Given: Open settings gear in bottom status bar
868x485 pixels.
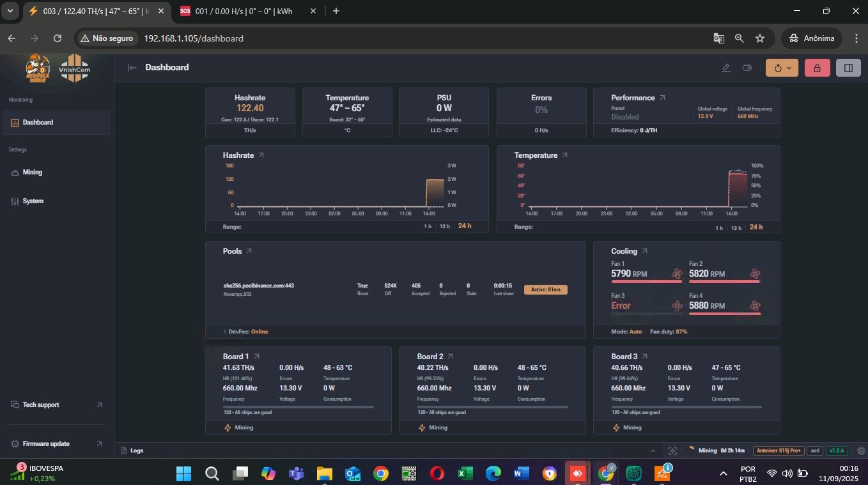Looking at the screenshot, I should tap(861, 450).
